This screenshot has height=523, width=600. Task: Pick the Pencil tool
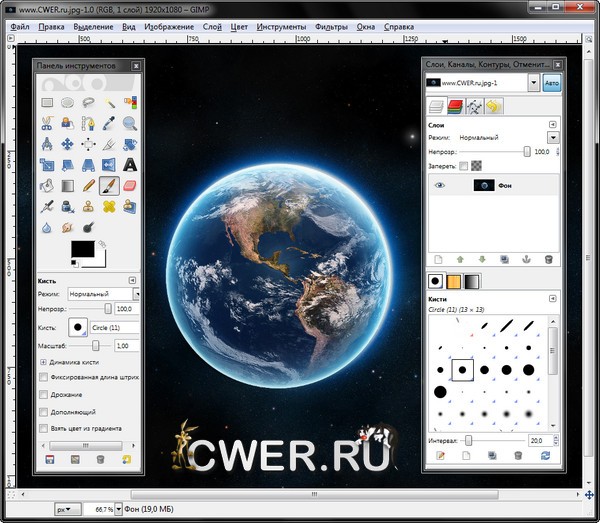click(x=89, y=186)
